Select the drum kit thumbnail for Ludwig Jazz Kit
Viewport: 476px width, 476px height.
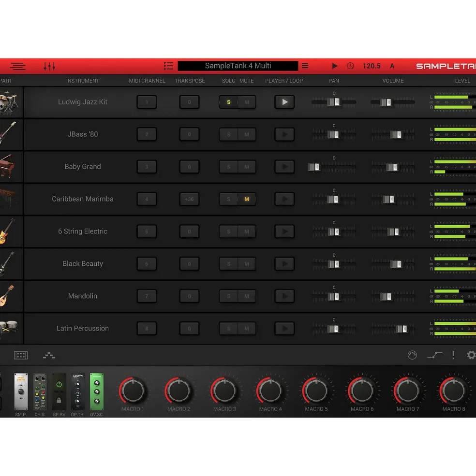(9, 102)
